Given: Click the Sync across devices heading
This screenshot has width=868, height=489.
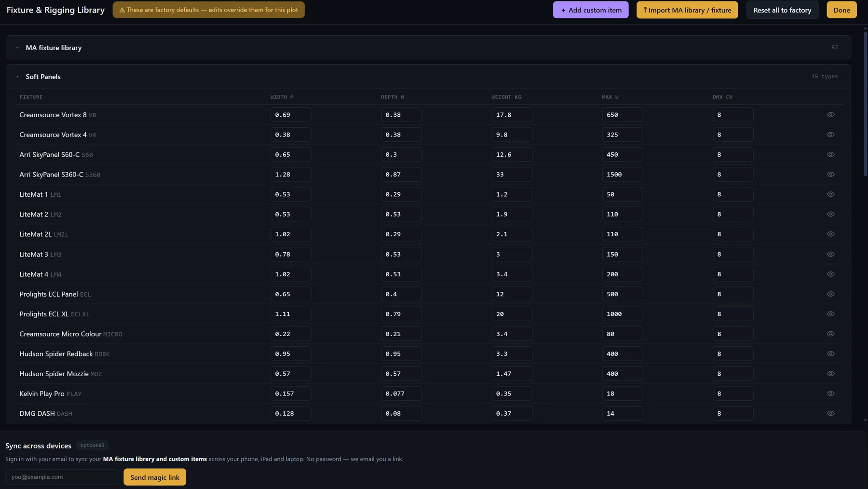Looking at the screenshot, I should 38,446.
